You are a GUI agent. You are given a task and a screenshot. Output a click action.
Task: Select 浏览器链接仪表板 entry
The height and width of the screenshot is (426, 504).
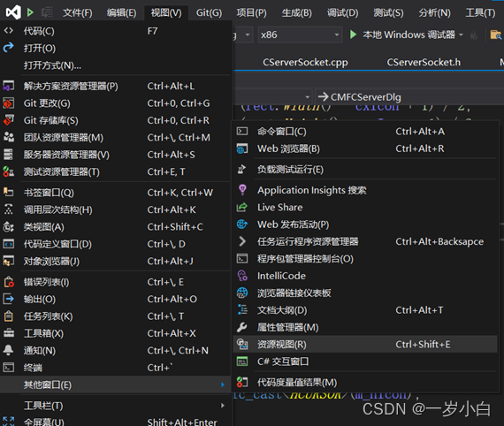pos(365,293)
